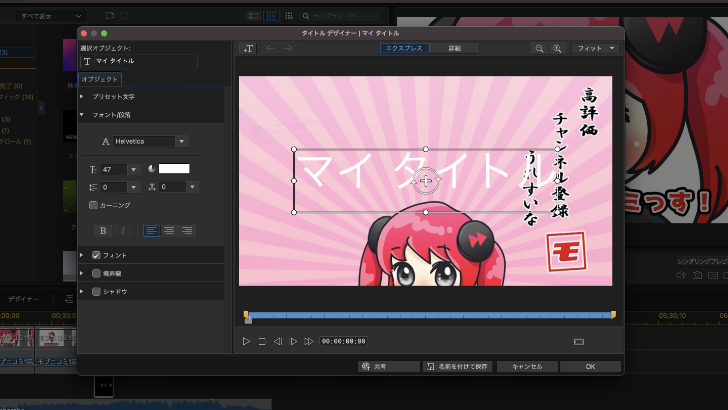Click the line spacing icon

click(x=93, y=187)
